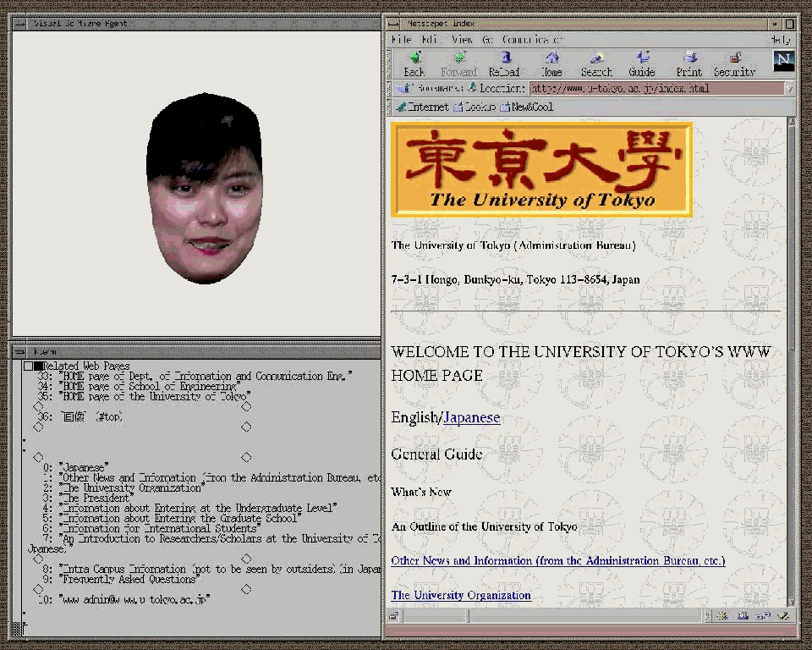The height and width of the screenshot is (650, 812).
Task: Open the View menu in Netscape
Action: tap(462, 40)
